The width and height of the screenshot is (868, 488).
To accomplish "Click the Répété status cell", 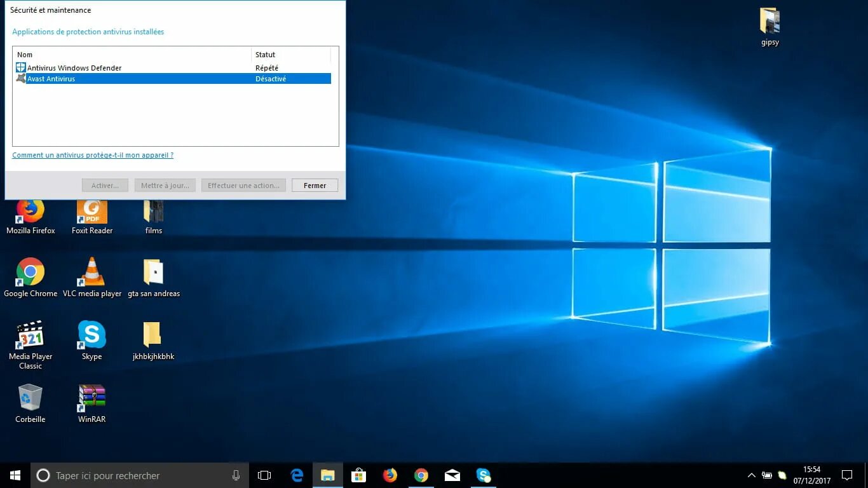I will coord(267,68).
